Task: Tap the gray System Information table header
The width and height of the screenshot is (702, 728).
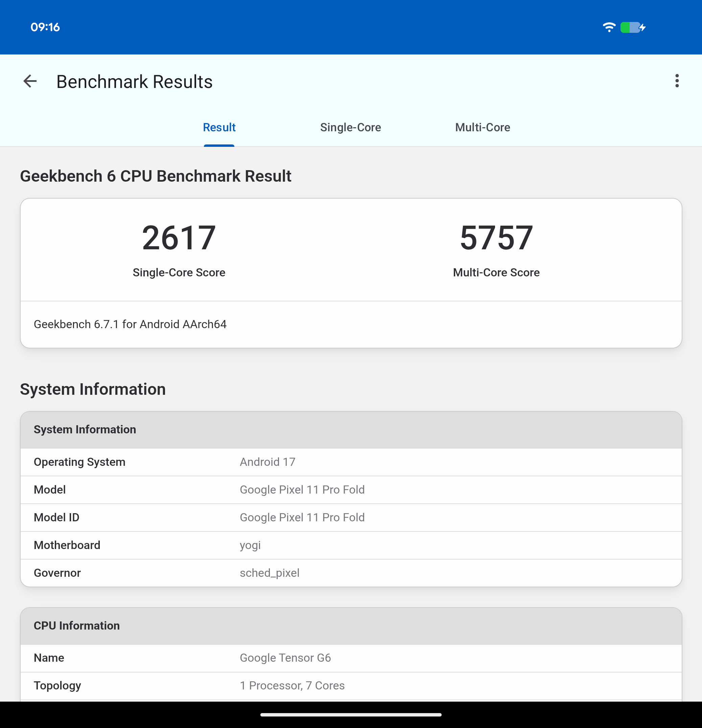Action: [x=351, y=429]
